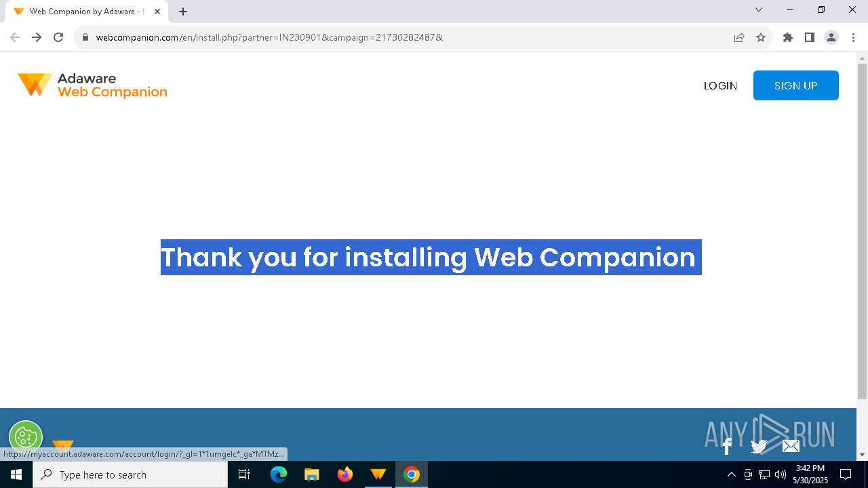
Task: Minimize the Chrome window
Action: click(790, 9)
